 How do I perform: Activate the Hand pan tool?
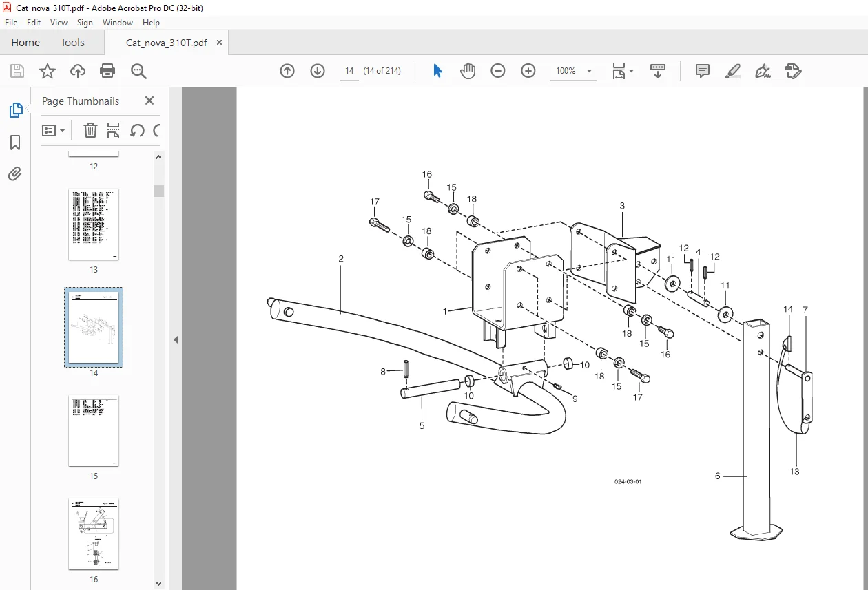(x=468, y=71)
